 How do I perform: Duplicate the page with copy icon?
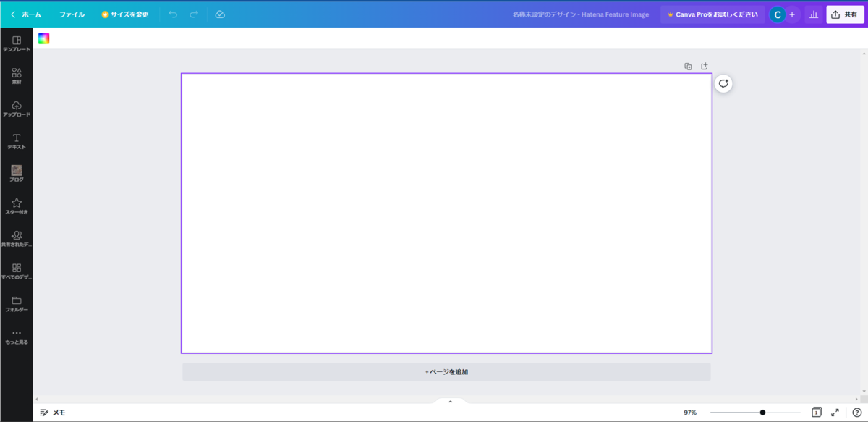[x=688, y=67]
